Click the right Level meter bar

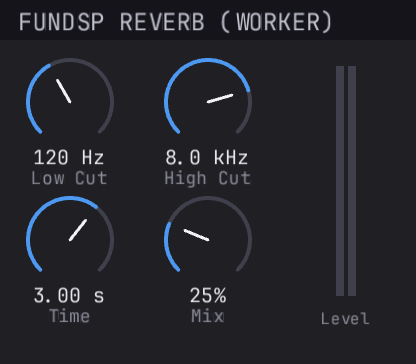point(352,181)
